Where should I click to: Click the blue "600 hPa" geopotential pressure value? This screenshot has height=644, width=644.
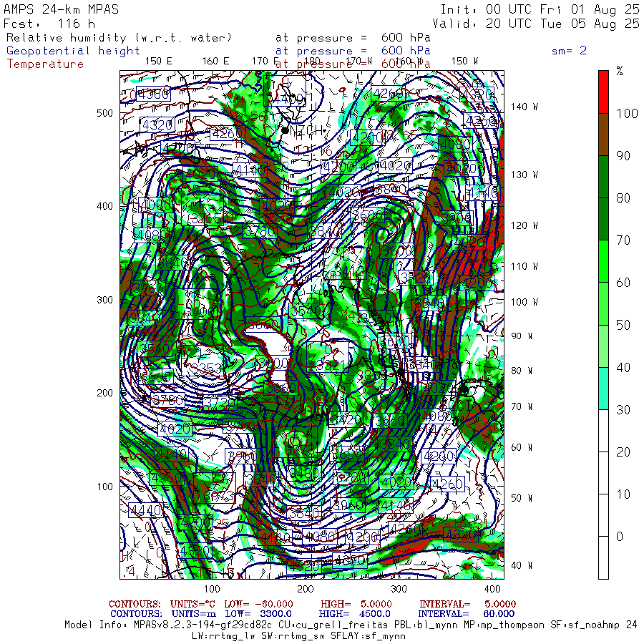(x=406, y=51)
